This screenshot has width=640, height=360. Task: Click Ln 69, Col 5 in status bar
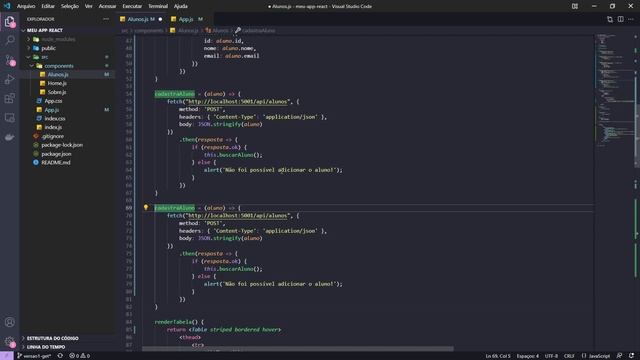tap(498, 356)
